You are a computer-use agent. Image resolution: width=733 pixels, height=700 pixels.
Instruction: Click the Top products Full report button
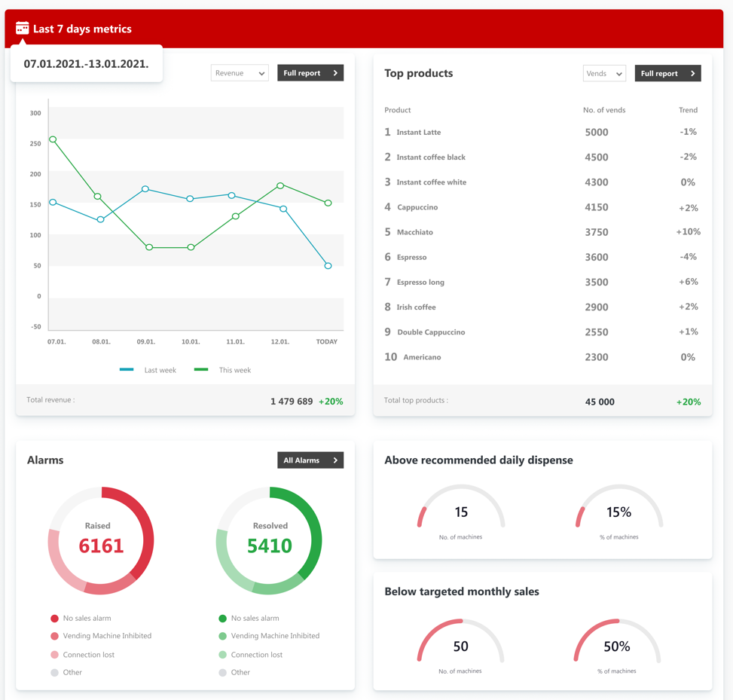(667, 73)
